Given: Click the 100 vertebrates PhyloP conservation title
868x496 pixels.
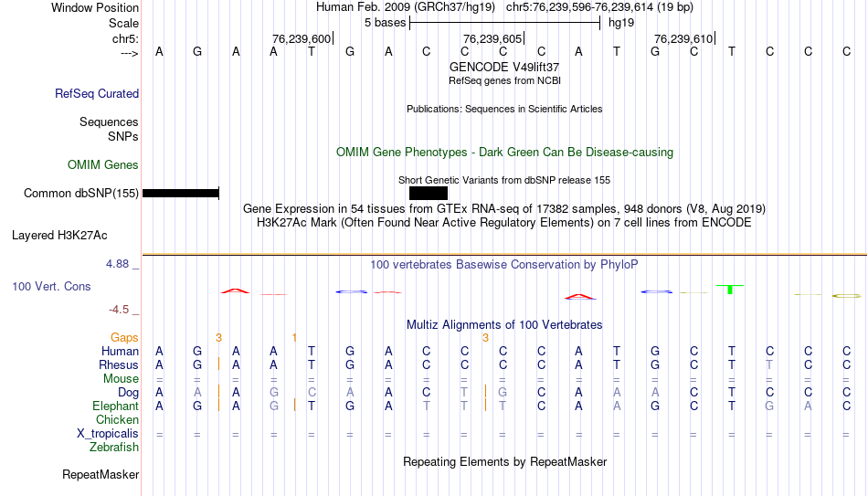Looking at the screenshot, I should point(504,265).
